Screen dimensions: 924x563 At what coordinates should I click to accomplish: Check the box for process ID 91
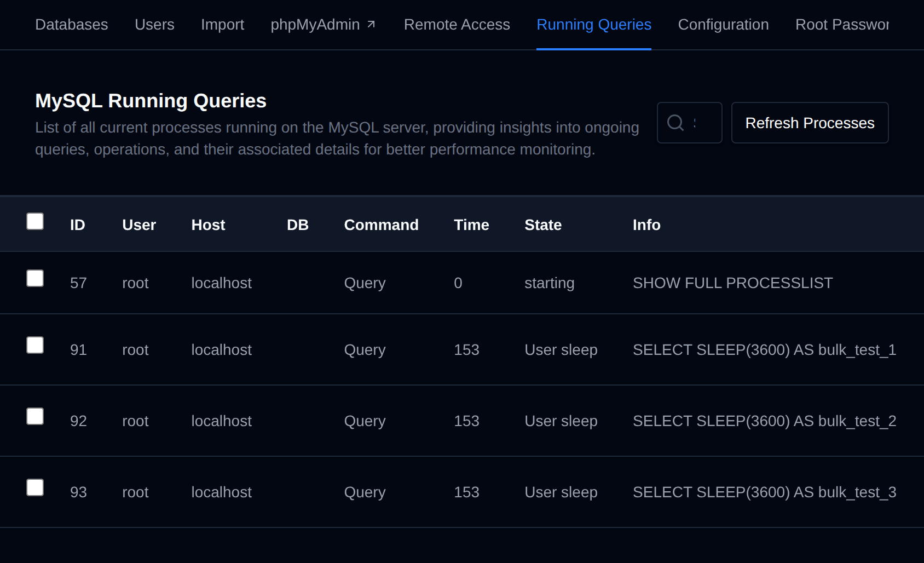35,345
